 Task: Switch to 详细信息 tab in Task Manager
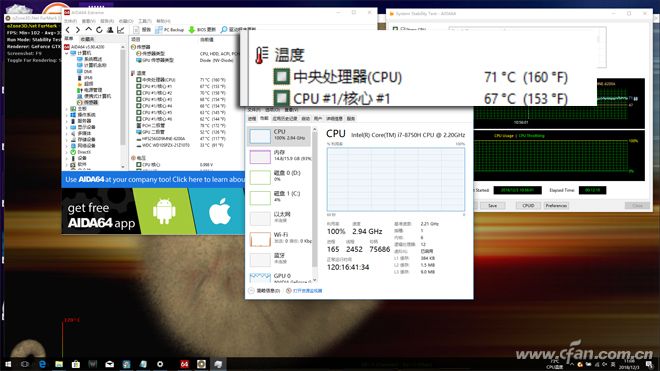click(335, 119)
